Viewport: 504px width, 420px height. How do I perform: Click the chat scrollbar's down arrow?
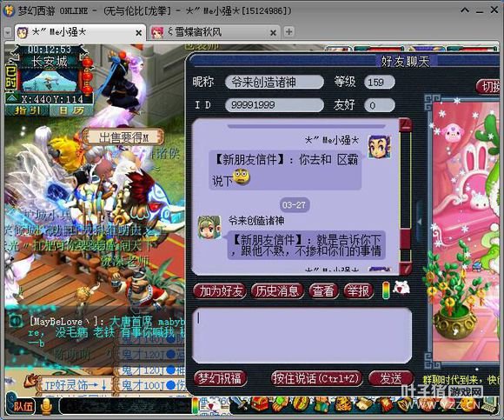(406, 268)
